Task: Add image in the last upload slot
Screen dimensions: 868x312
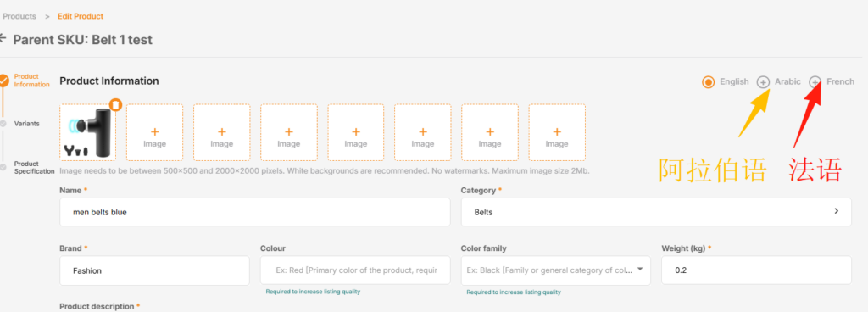Action: click(x=557, y=133)
